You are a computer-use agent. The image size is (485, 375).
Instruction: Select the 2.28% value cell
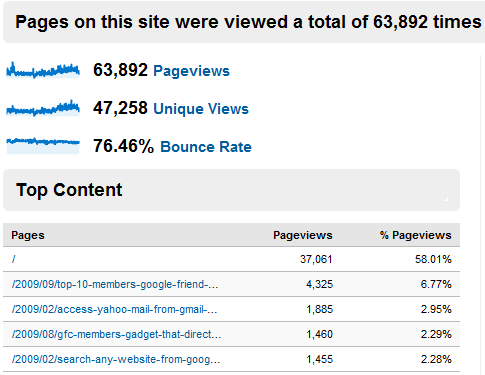coord(436,359)
